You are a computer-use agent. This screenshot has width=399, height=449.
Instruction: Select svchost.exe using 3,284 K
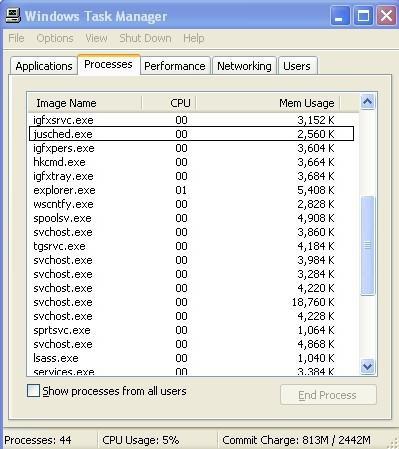pyautogui.click(x=192, y=274)
